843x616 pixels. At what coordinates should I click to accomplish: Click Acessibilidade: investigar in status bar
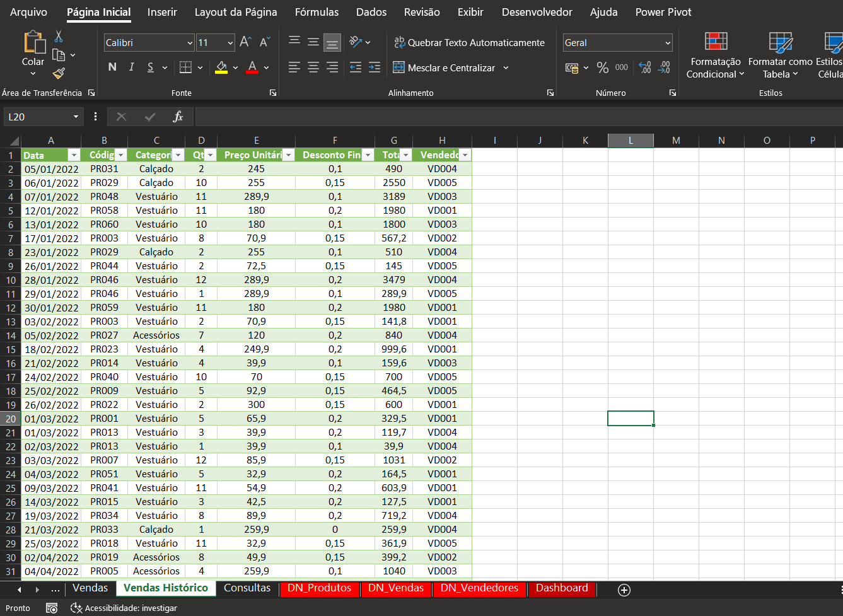pos(124,608)
